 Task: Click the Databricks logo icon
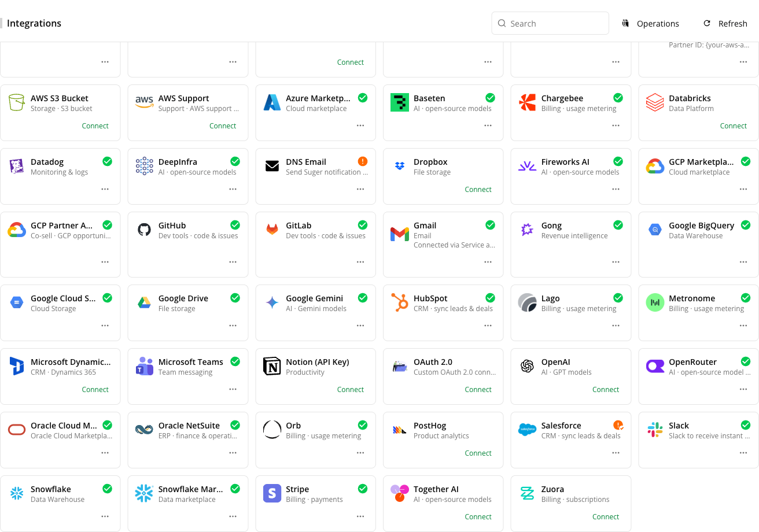[x=655, y=103]
